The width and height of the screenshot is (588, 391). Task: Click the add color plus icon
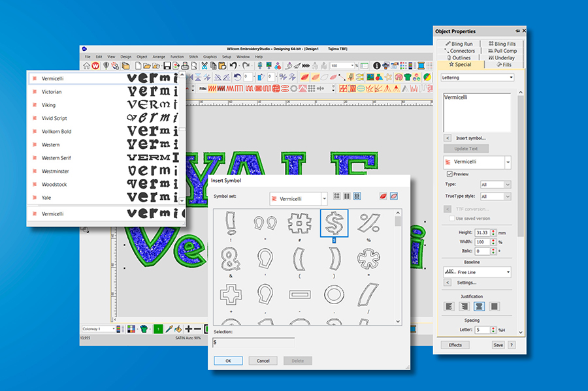(x=188, y=329)
